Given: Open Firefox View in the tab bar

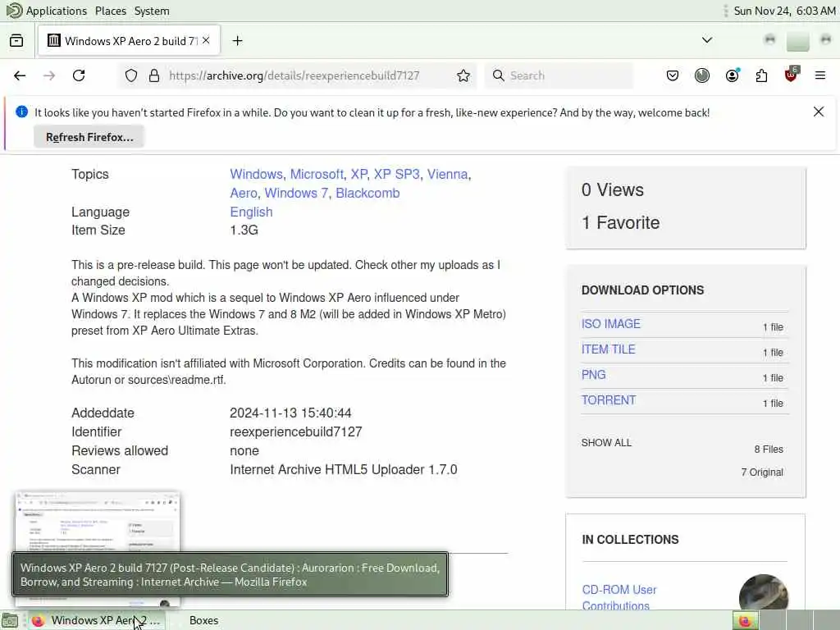Looking at the screenshot, I should pos(16,41).
